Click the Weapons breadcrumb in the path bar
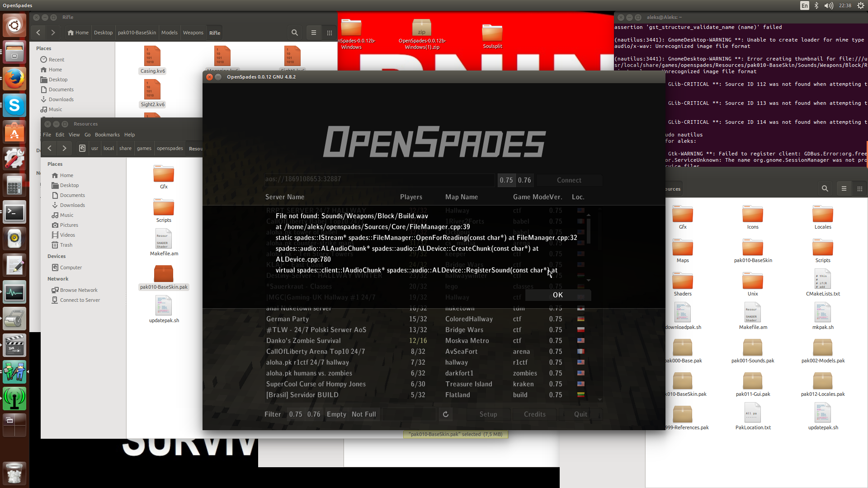This screenshot has width=868, height=488. click(193, 33)
